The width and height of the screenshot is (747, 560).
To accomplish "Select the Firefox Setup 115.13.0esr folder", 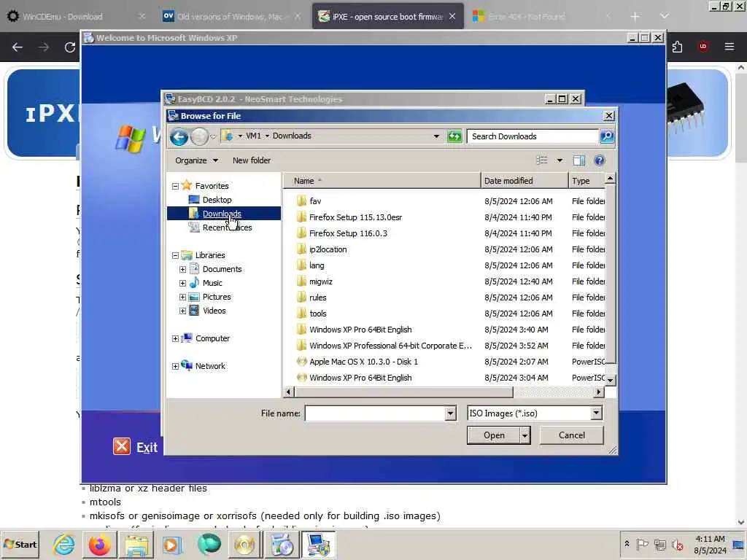I will (x=355, y=217).
